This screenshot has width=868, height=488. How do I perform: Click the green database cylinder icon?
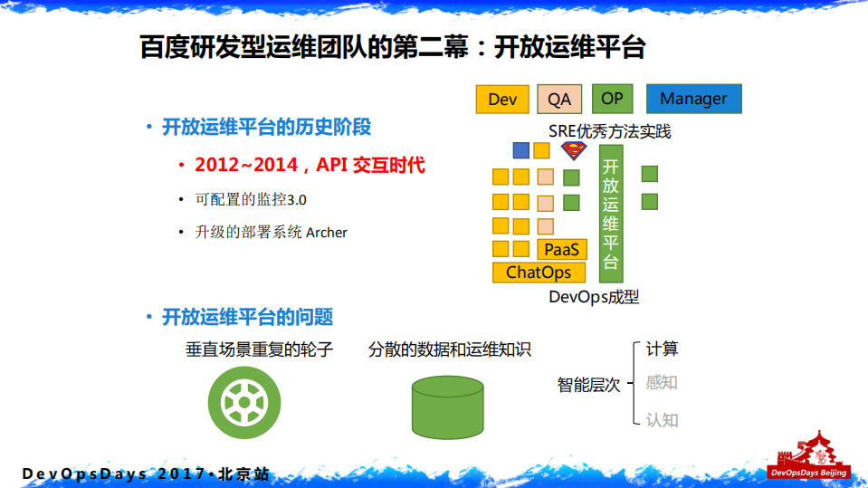point(448,407)
